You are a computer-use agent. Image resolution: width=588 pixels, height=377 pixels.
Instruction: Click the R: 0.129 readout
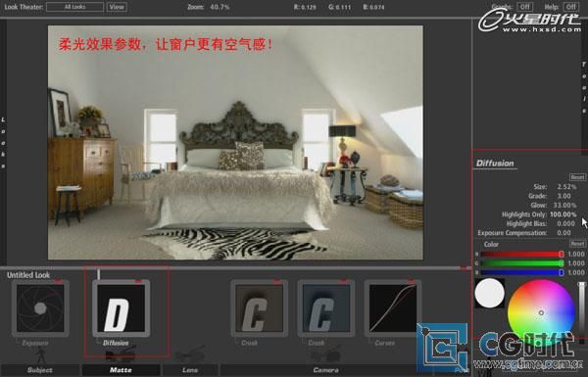305,7
